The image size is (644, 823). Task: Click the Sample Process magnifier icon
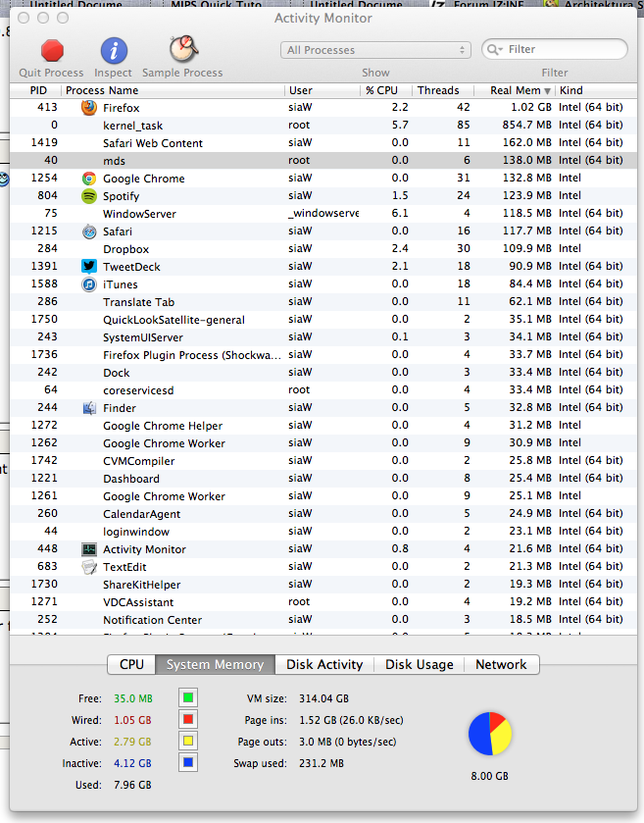[x=183, y=49]
